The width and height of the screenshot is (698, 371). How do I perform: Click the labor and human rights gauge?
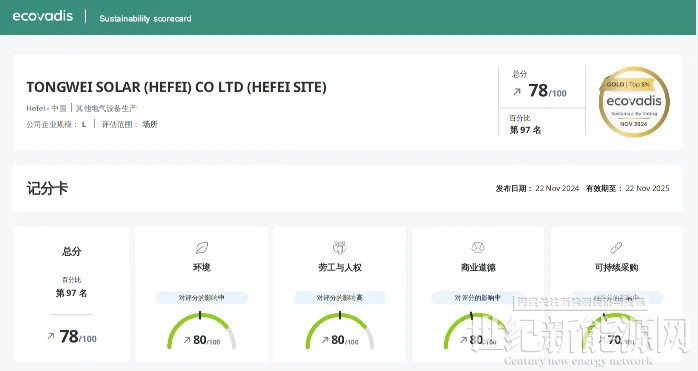point(340,330)
